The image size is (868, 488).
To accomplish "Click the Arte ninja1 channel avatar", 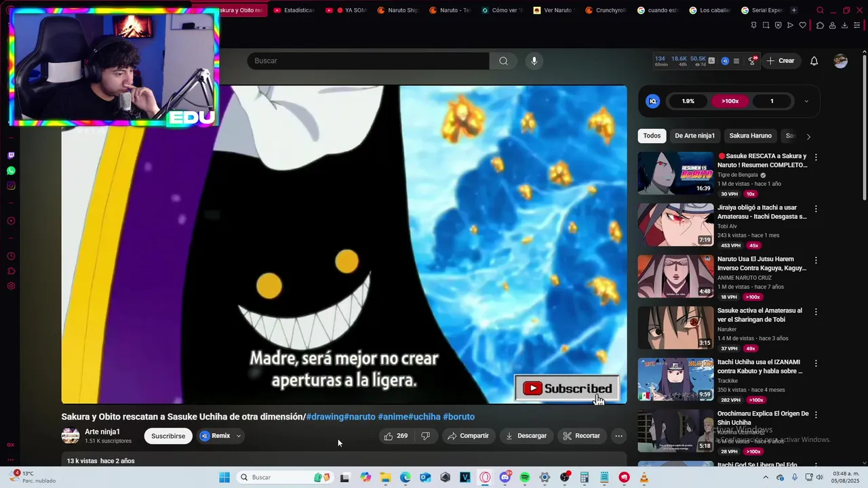I will pyautogui.click(x=71, y=436).
